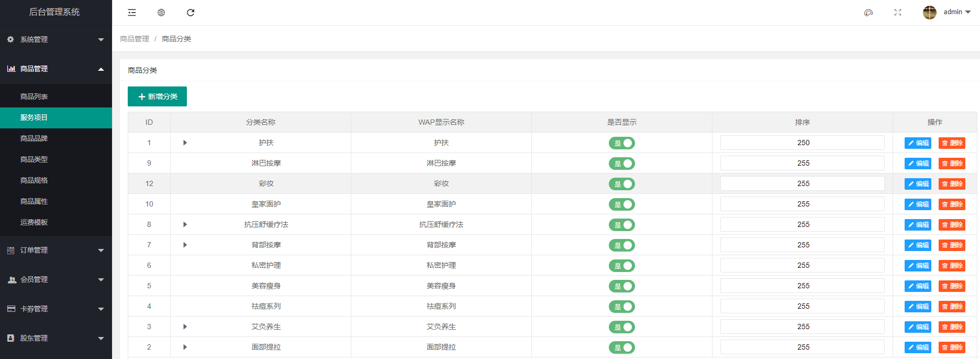
Task: Expand the 抗压舒缓疗法 subcategories
Action: coord(185,224)
